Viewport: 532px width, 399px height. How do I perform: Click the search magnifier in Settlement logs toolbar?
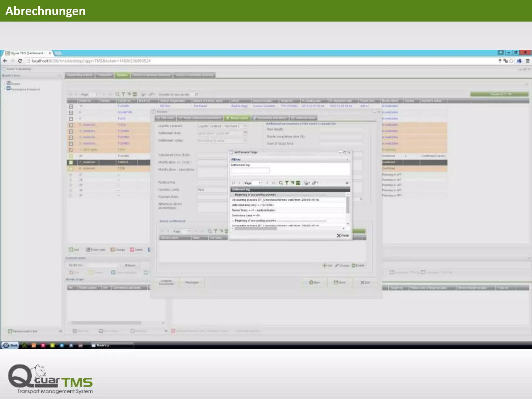point(281,183)
